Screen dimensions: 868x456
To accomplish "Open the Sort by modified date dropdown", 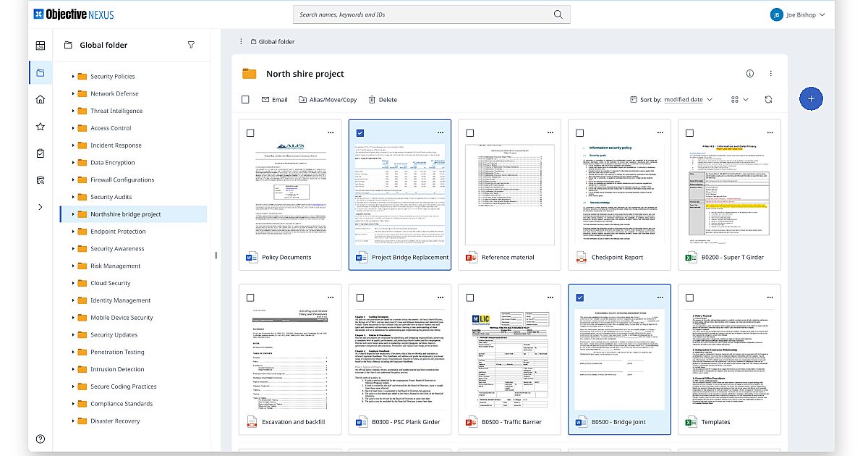I will click(x=682, y=99).
